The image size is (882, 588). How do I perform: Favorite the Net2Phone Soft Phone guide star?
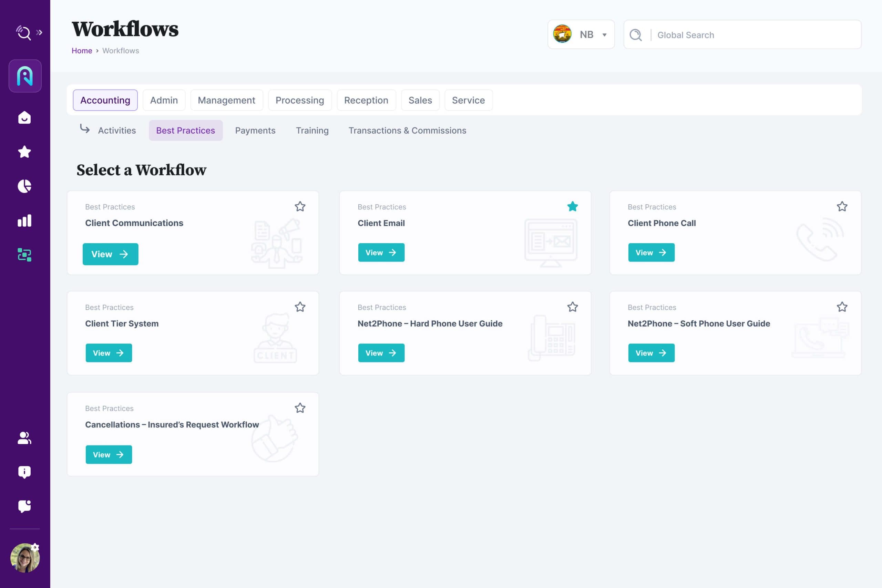coord(842,307)
